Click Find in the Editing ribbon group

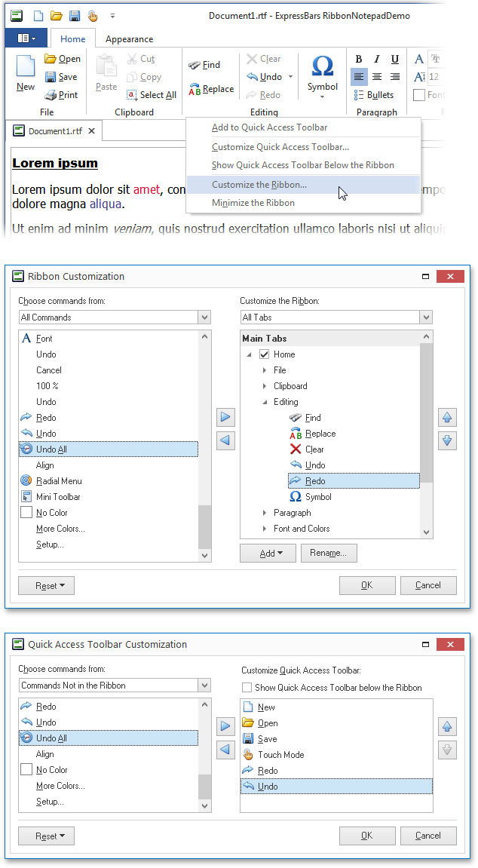(204, 65)
